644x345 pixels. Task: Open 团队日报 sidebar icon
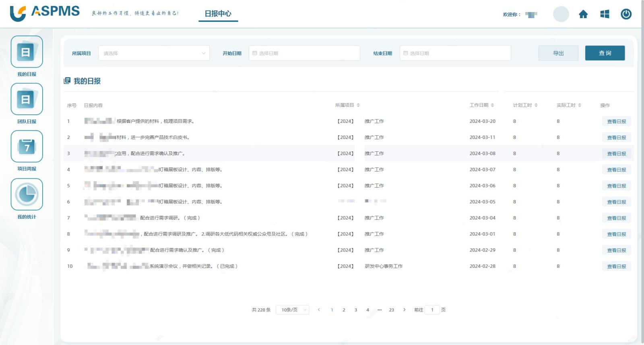coord(27,99)
